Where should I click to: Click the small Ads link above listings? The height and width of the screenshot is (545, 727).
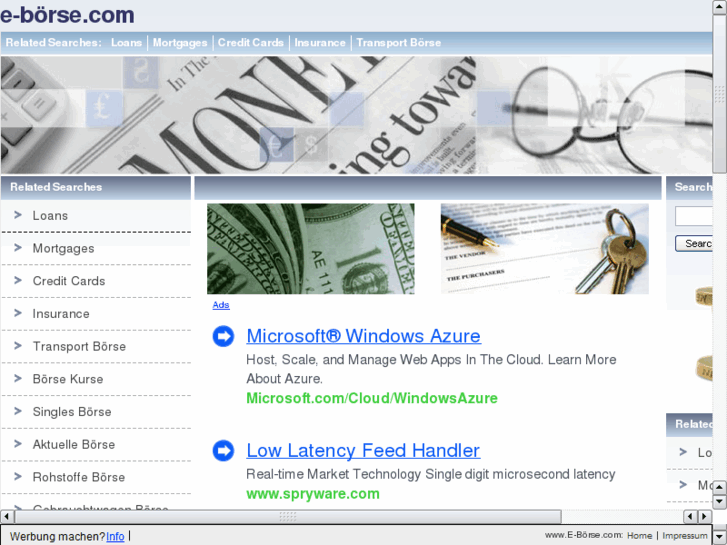pyautogui.click(x=221, y=305)
